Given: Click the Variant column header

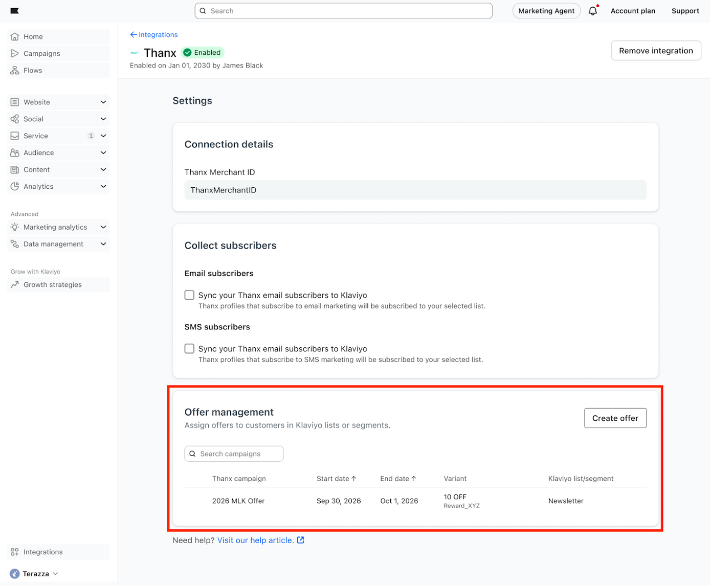Looking at the screenshot, I should click(x=455, y=479).
